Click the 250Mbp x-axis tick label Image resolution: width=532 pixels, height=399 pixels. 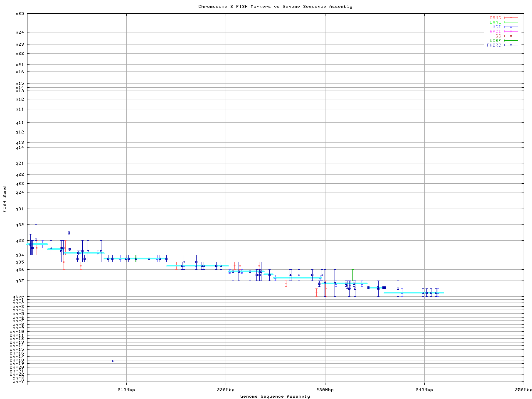click(x=523, y=390)
